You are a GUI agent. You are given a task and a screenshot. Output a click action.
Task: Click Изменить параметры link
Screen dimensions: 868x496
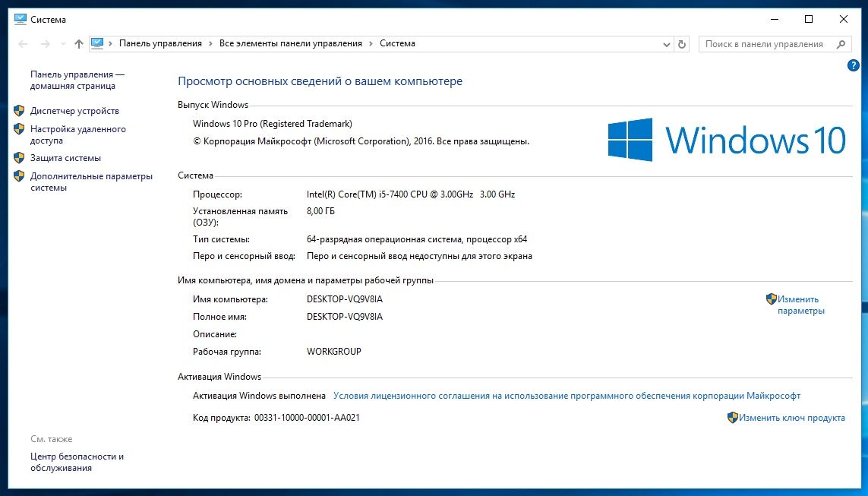tap(801, 305)
